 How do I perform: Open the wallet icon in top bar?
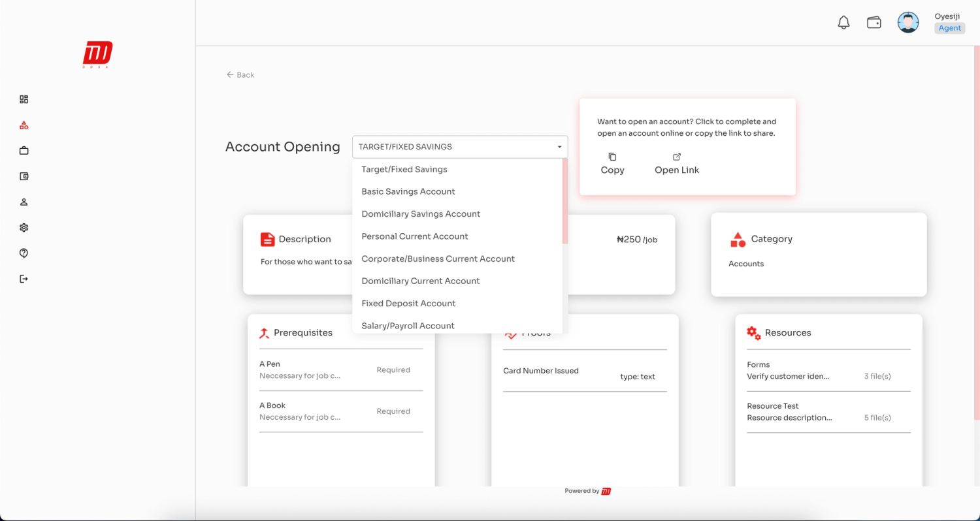[874, 23]
